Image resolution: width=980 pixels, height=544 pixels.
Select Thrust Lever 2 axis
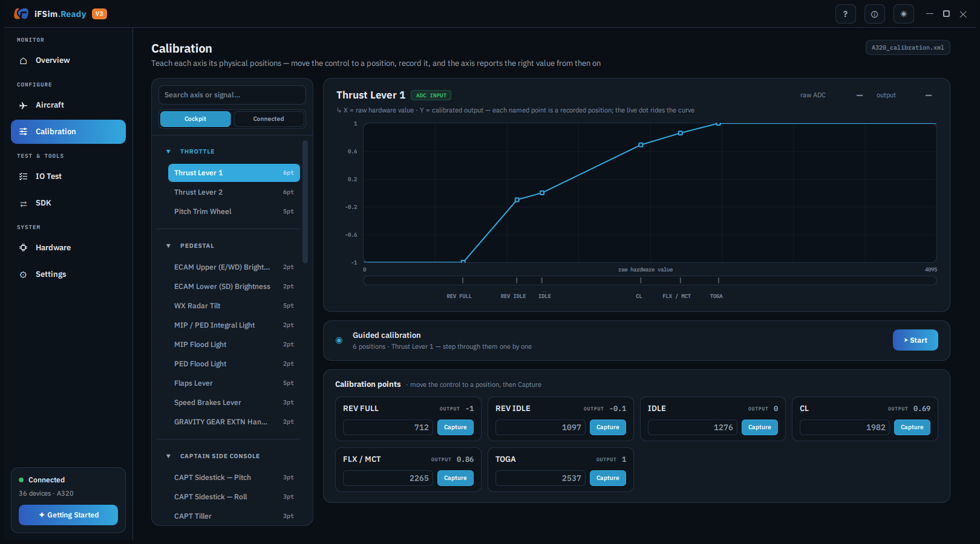tap(234, 192)
